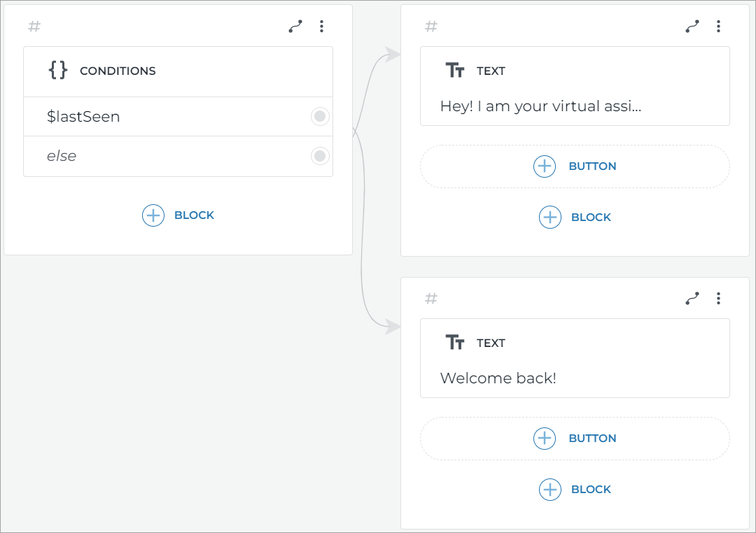756x533 pixels.
Task: Click the hashtag icon on Welcome back block
Action: 430,298
